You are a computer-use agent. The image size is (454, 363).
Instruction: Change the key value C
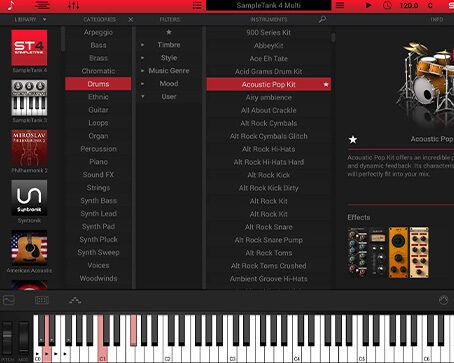coord(430,6)
